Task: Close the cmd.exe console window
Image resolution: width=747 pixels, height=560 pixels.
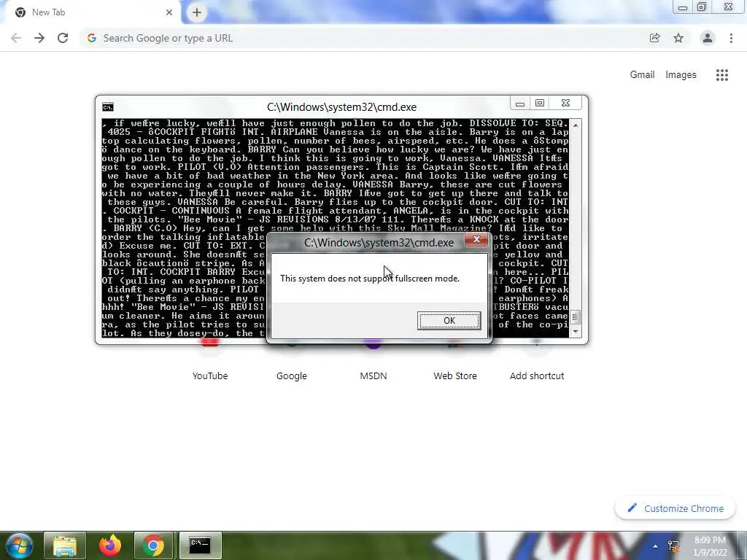Action: pos(565,104)
